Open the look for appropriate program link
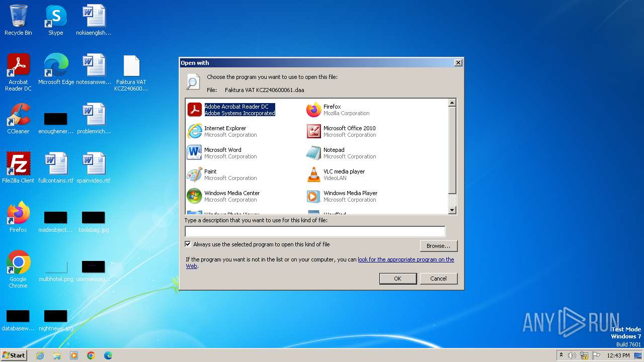 [406, 259]
